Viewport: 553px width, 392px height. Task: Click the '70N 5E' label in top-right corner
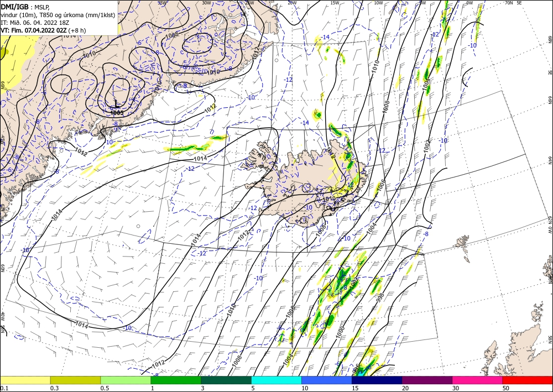[513, 3]
